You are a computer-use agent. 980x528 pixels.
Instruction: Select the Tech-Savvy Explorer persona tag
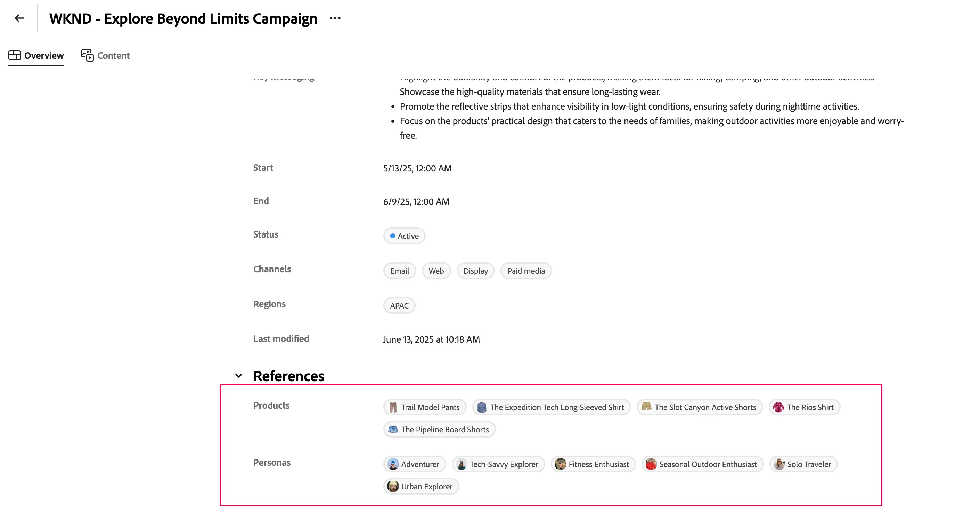498,464
